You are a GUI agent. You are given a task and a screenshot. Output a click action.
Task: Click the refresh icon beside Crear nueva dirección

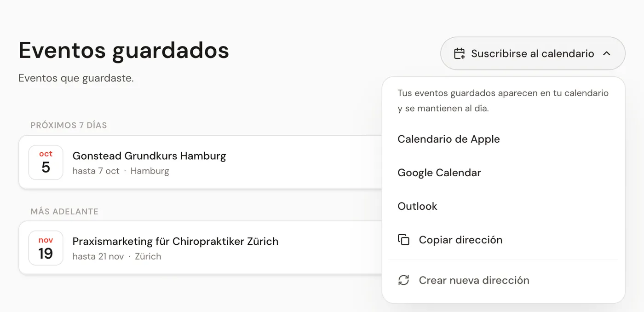point(403,280)
